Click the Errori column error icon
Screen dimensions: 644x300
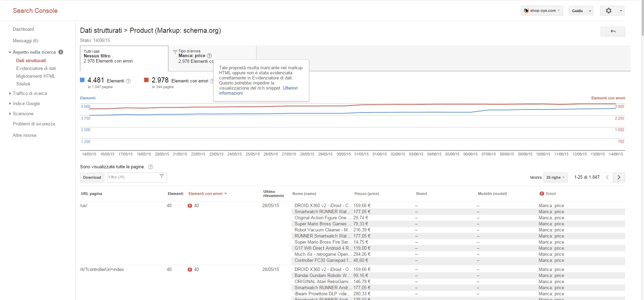click(542, 194)
